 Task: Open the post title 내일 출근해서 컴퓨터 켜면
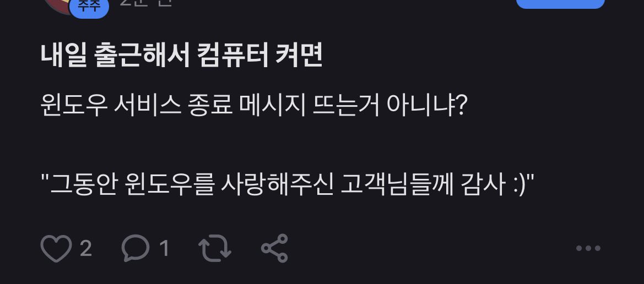click(181, 56)
